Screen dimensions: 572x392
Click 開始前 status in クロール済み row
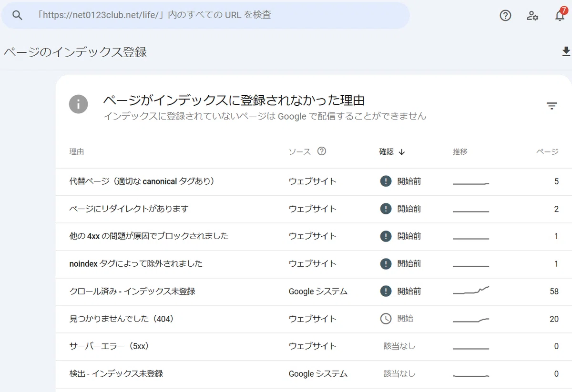point(409,291)
